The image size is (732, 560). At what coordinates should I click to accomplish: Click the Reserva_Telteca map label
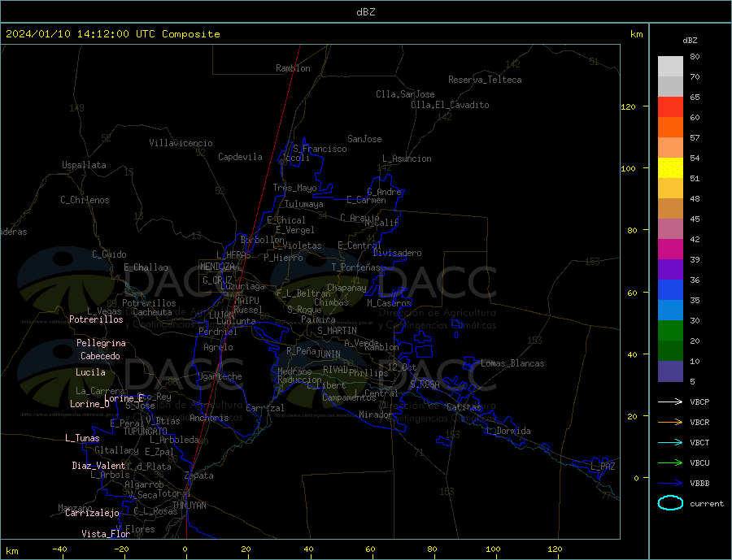coord(485,80)
